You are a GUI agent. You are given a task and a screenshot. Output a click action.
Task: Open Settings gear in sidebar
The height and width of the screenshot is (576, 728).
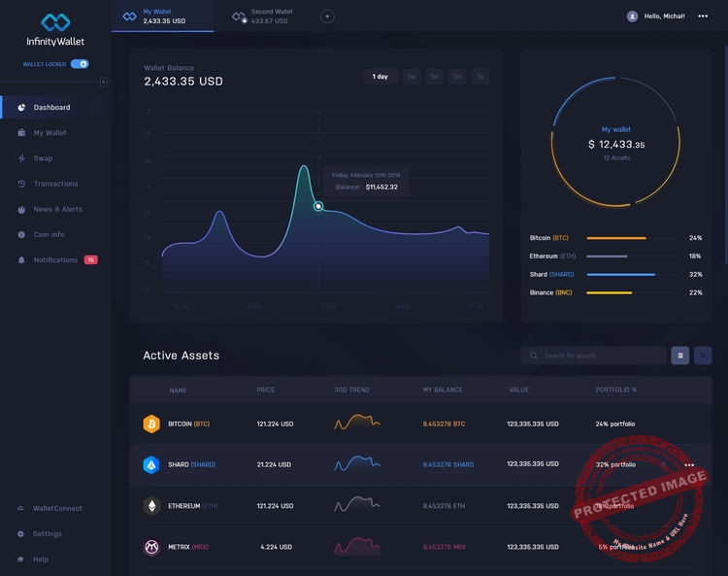click(21, 533)
